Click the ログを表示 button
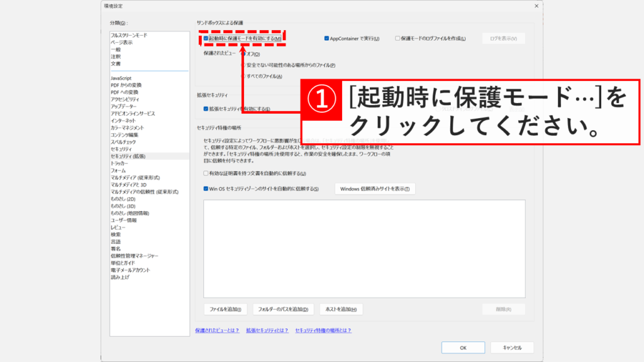The image size is (644, 362). (x=504, y=38)
